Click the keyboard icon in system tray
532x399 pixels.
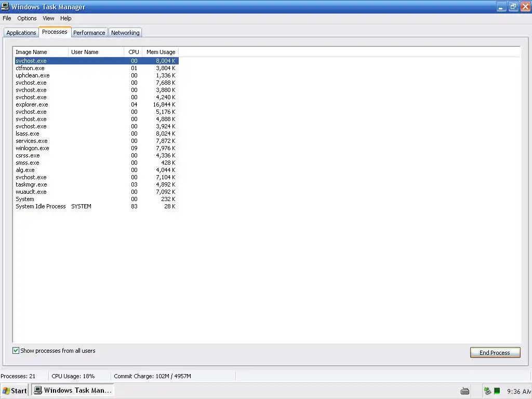(x=465, y=391)
